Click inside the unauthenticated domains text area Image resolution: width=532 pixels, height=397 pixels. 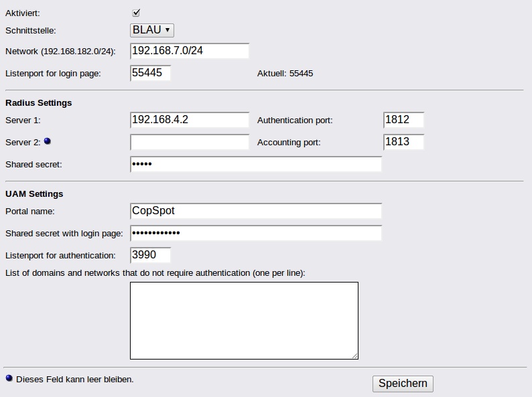pos(244,320)
